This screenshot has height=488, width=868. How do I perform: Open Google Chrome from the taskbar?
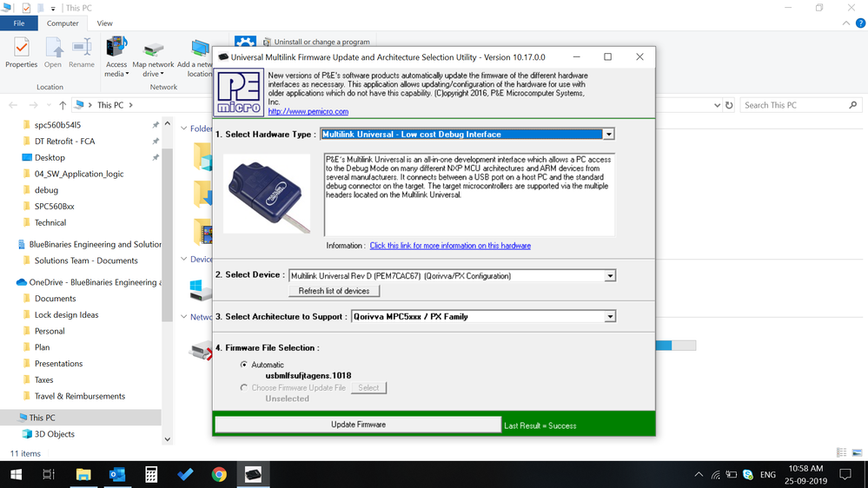(x=219, y=475)
